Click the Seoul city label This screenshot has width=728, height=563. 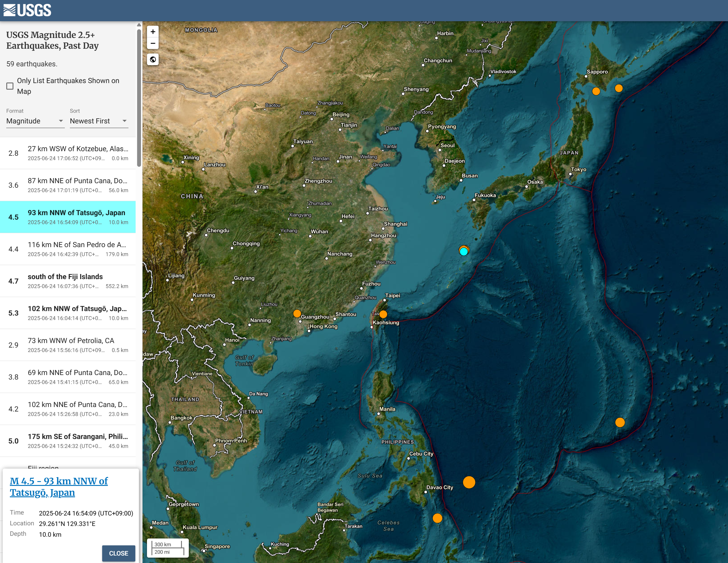click(x=447, y=146)
